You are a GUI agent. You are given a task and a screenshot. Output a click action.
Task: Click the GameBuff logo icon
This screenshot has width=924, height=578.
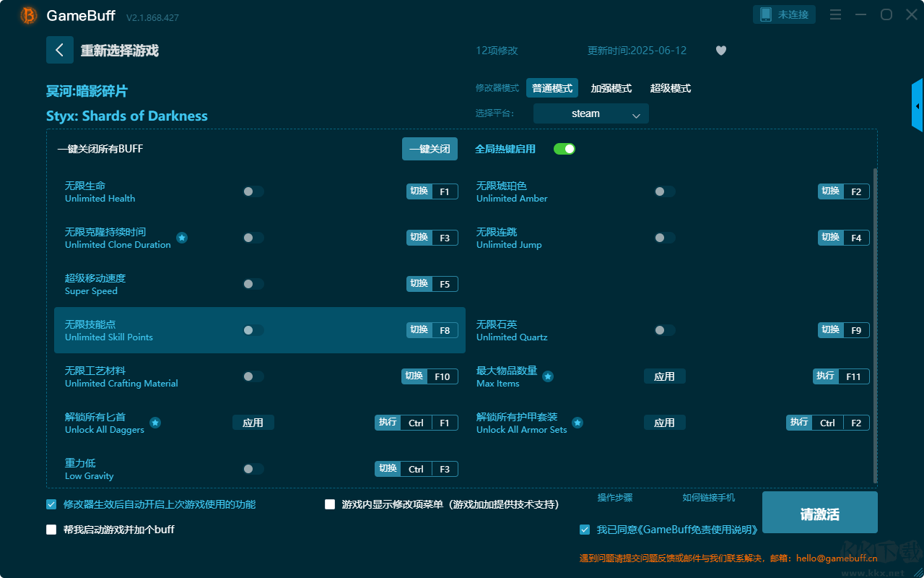pos(29,15)
